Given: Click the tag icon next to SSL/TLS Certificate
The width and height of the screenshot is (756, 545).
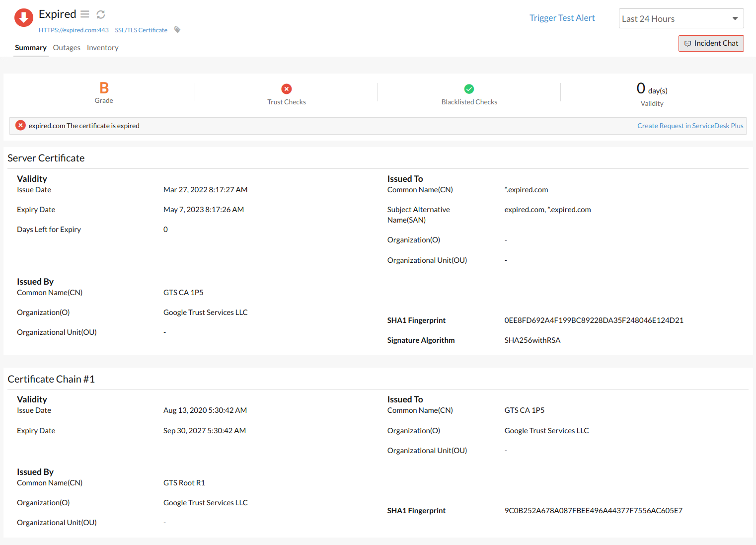Looking at the screenshot, I should (177, 30).
